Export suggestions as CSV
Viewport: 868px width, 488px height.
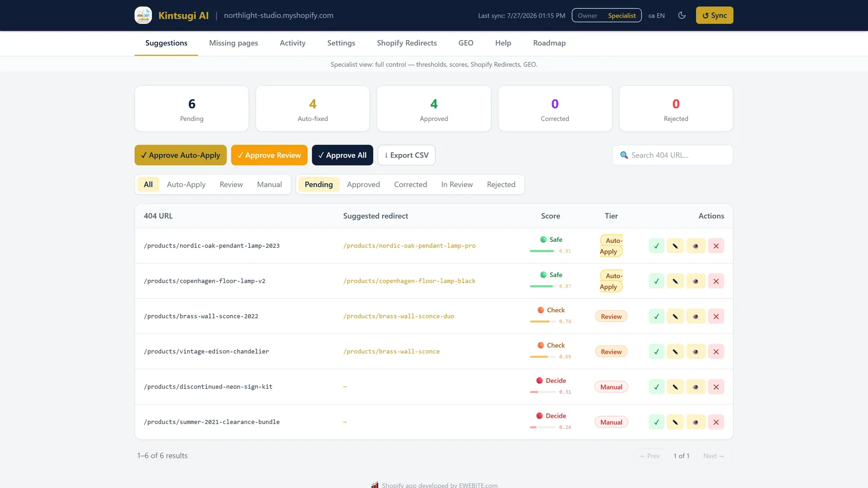click(x=406, y=155)
